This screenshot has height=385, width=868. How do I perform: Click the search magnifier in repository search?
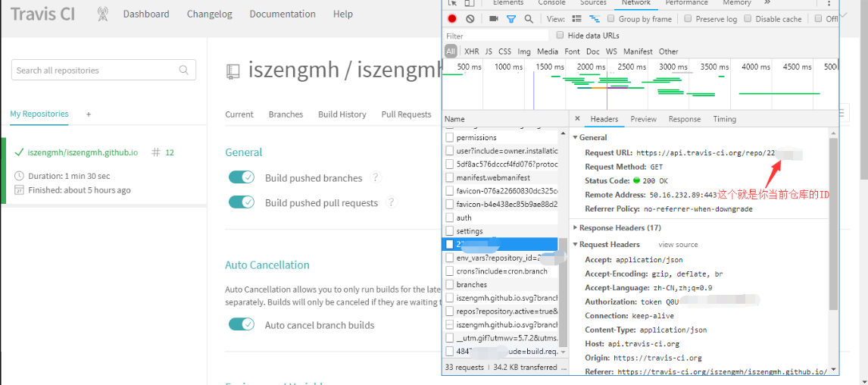pos(184,70)
